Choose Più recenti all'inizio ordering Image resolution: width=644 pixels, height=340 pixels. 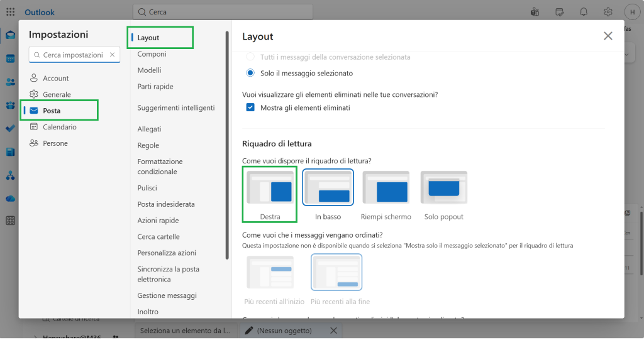[274, 280]
